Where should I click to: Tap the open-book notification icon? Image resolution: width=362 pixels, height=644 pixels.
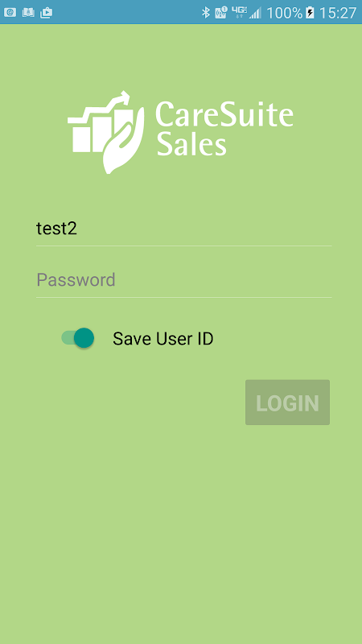point(28,12)
